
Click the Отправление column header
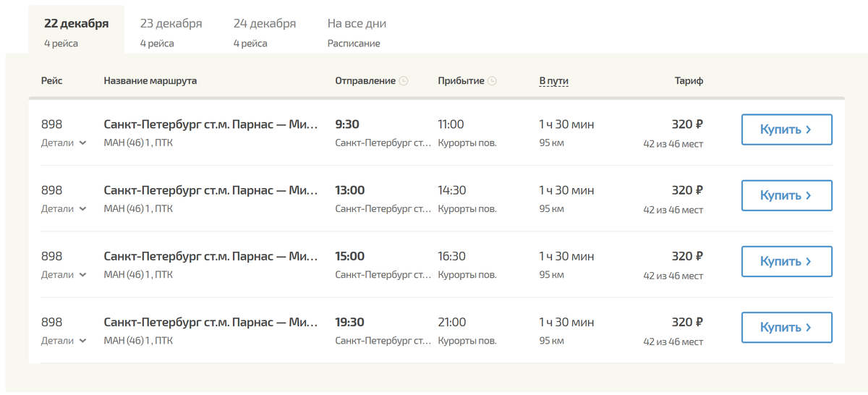365,81
